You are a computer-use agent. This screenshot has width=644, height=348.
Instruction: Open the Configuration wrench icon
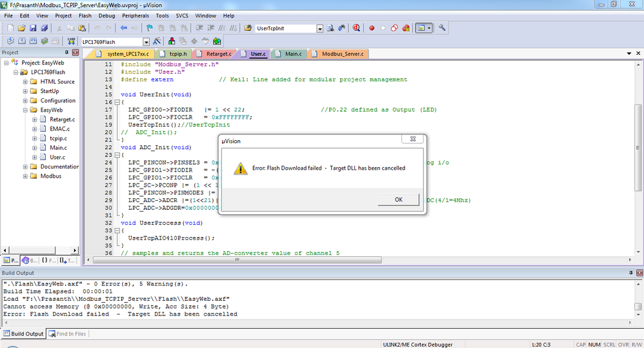tap(442, 28)
